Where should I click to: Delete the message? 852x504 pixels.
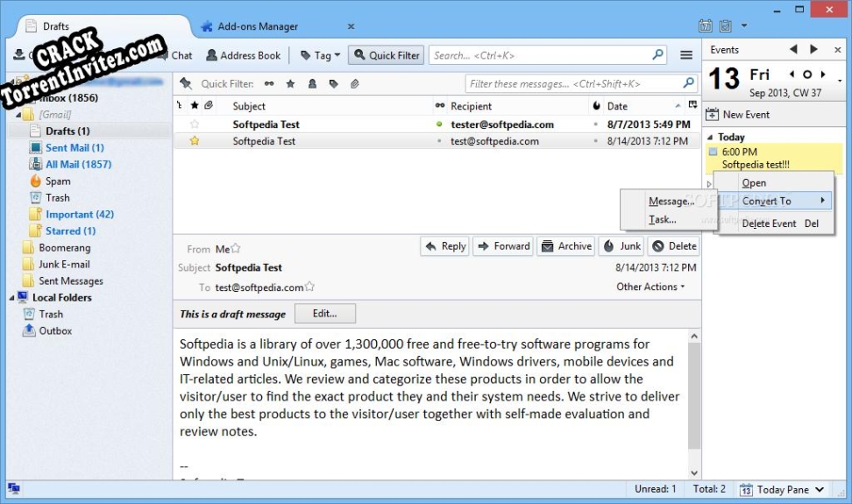[x=674, y=246]
